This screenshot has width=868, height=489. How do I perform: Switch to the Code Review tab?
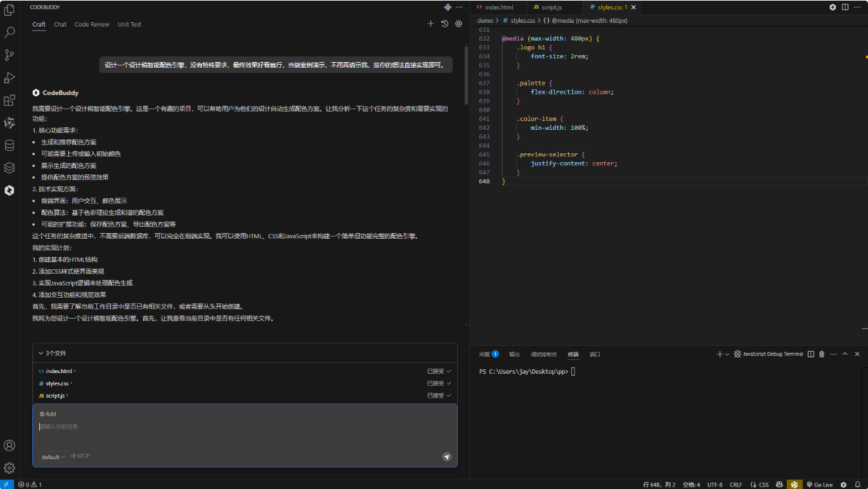pos(92,25)
